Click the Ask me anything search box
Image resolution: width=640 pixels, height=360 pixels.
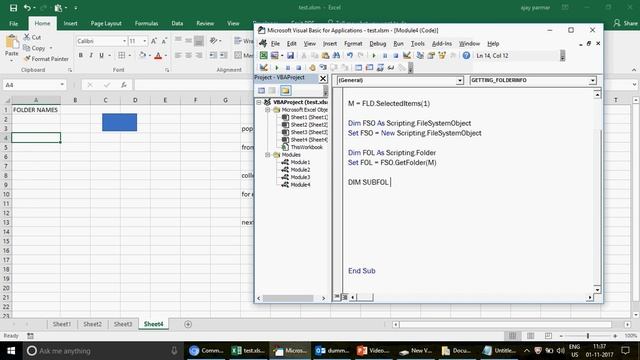(103, 351)
